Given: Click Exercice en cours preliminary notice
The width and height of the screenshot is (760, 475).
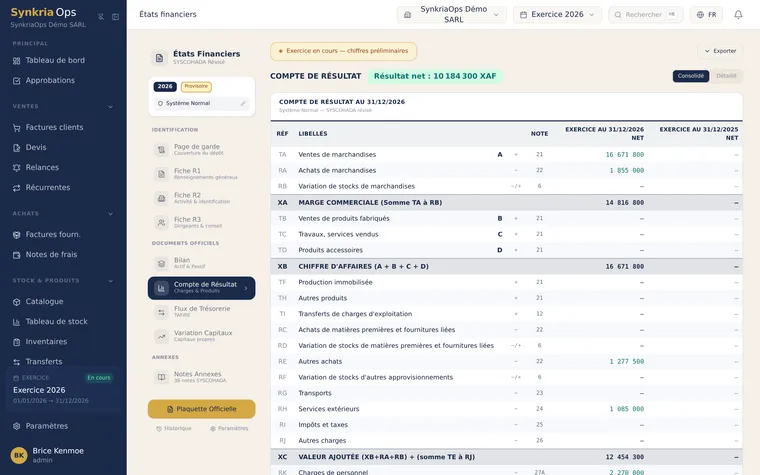Looking at the screenshot, I should pyautogui.click(x=343, y=51).
